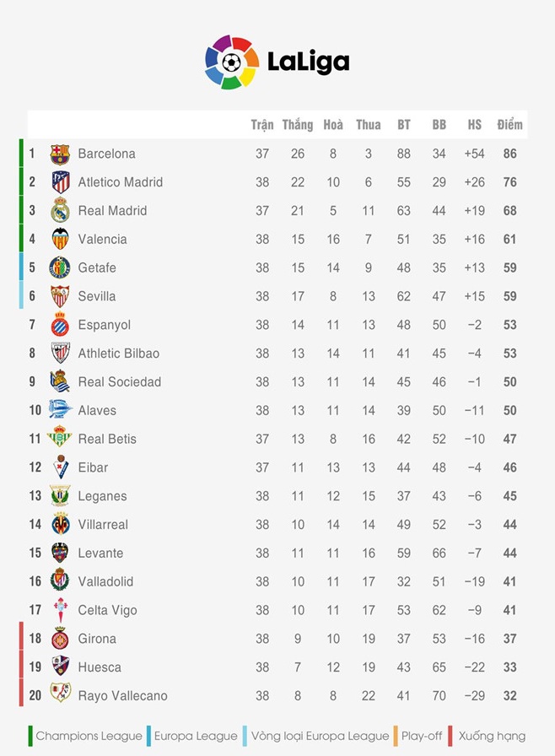Click the Valencia bat crest
Viewport: 555px width, 756px height.
point(60,239)
